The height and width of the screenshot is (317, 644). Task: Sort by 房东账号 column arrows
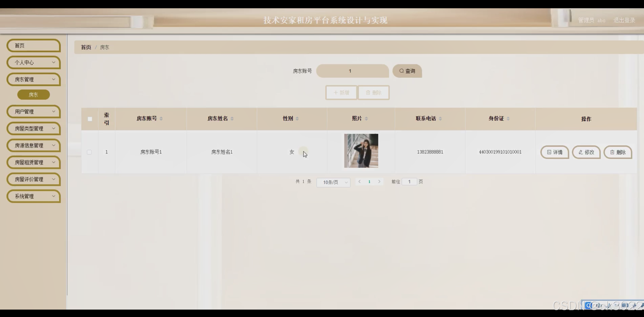coord(161,119)
